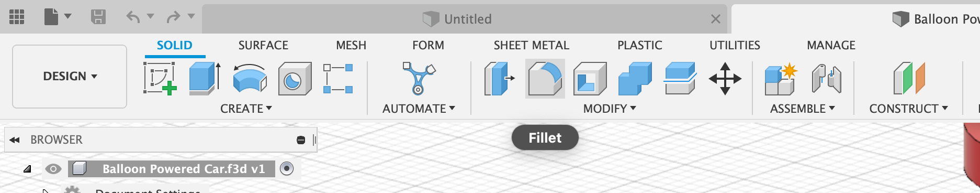Open the DESIGN workspace dropdown
980x193 pixels.
tap(70, 77)
